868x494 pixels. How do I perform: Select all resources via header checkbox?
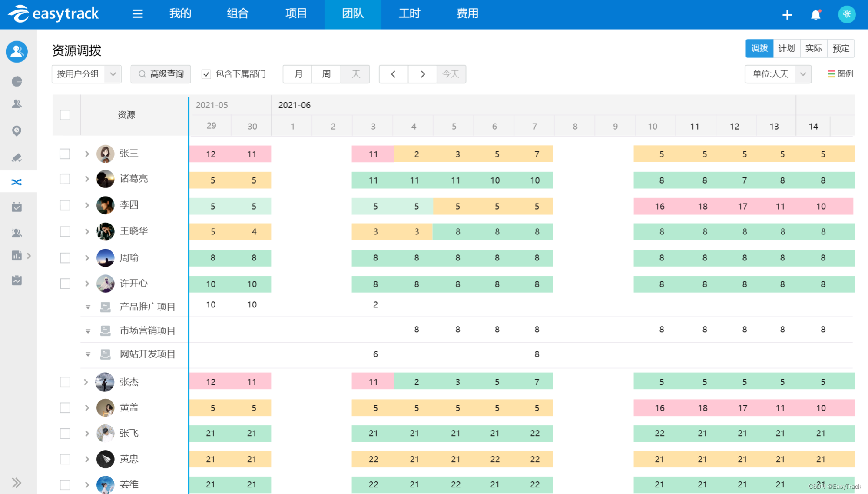(65, 115)
